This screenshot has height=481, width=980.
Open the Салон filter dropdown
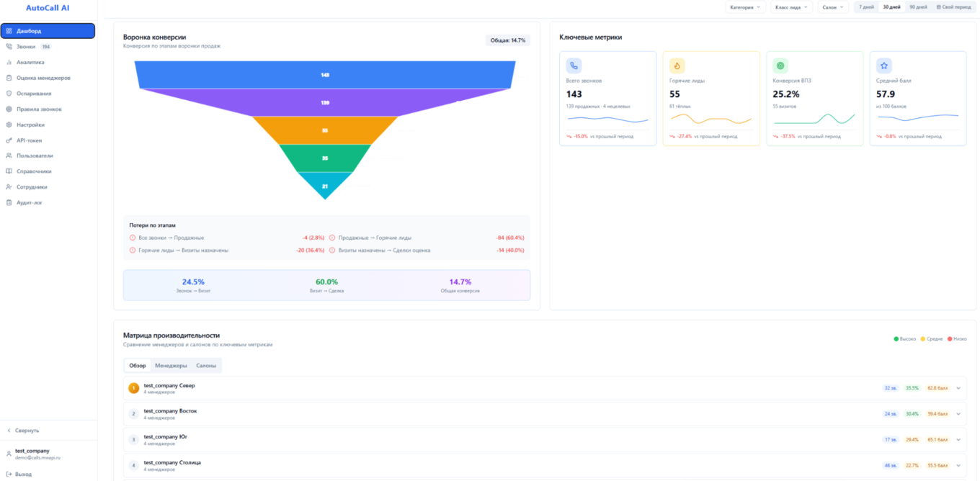tap(833, 7)
